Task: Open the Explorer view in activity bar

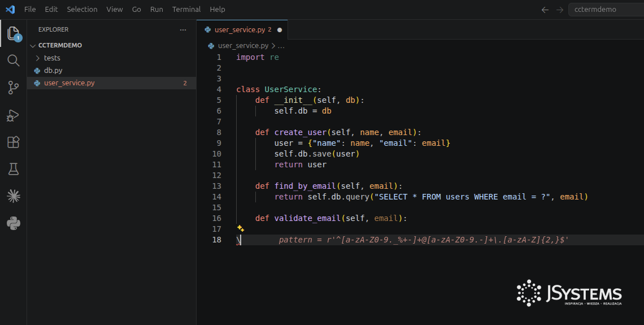Action: pos(13,34)
